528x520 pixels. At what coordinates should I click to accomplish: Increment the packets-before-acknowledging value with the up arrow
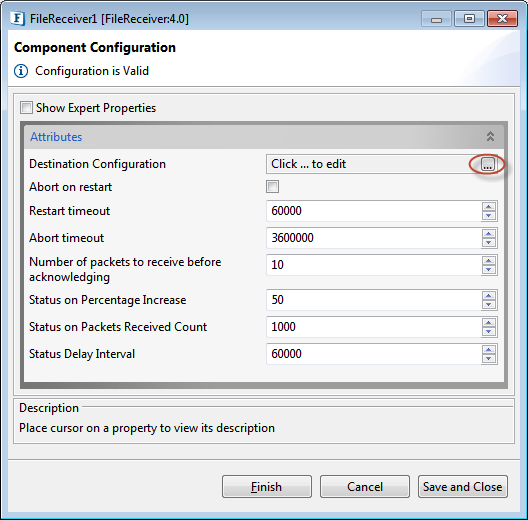(x=489, y=260)
